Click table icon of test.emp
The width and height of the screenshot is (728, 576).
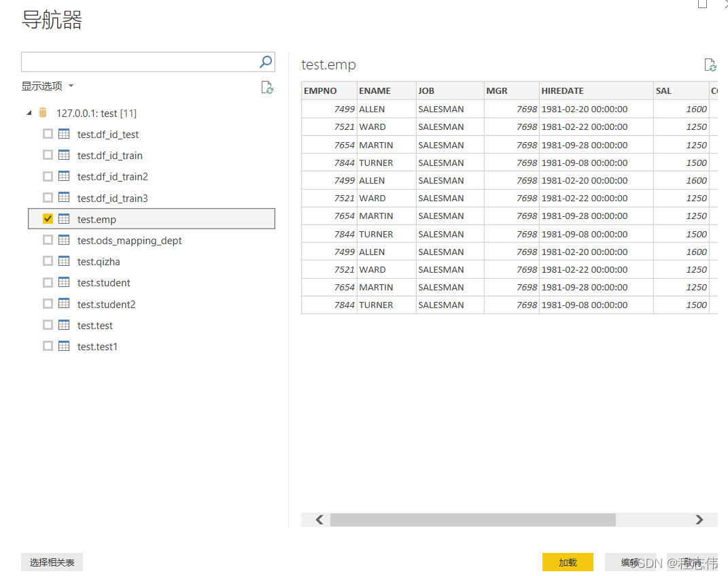tap(64, 219)
